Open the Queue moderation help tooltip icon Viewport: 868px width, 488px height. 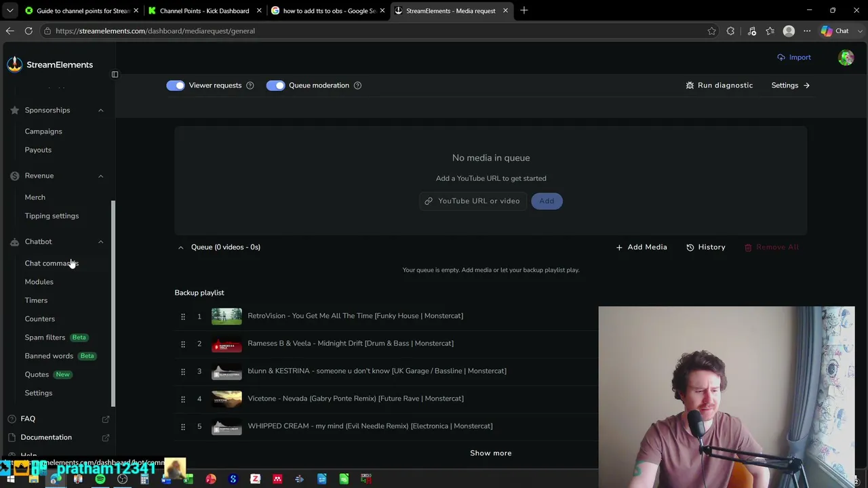coord(357,85)
